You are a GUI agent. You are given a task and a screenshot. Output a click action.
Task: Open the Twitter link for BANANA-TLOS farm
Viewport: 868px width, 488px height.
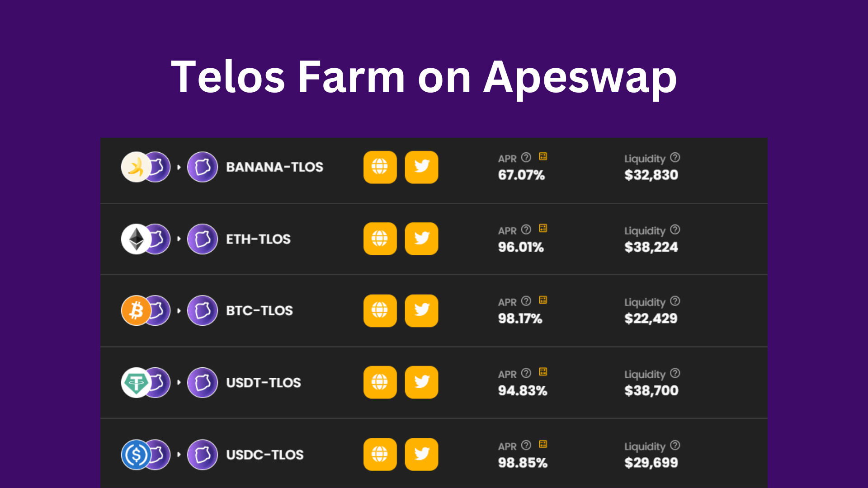pyautogui.click(x=421, y=167)
